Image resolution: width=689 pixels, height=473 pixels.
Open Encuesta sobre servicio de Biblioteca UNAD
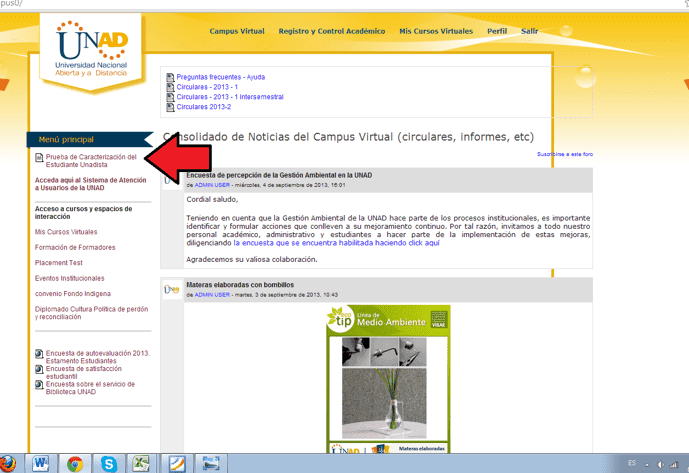[x=90, y=388]
